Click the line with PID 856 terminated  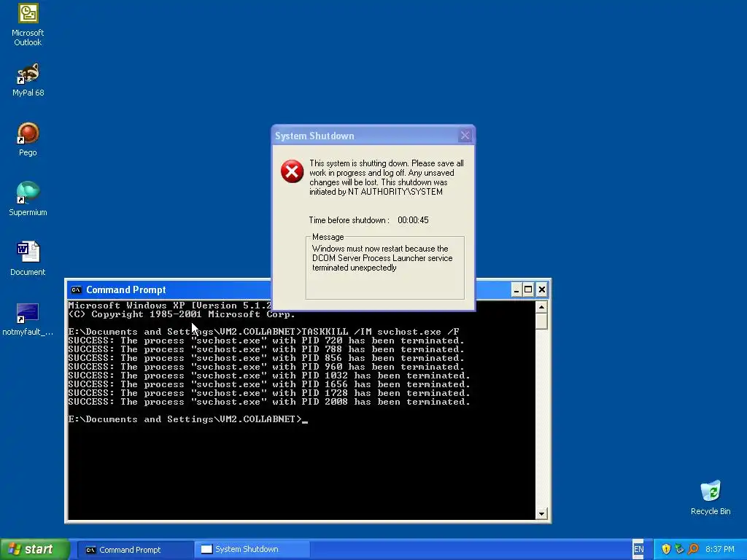pos(266,358)
